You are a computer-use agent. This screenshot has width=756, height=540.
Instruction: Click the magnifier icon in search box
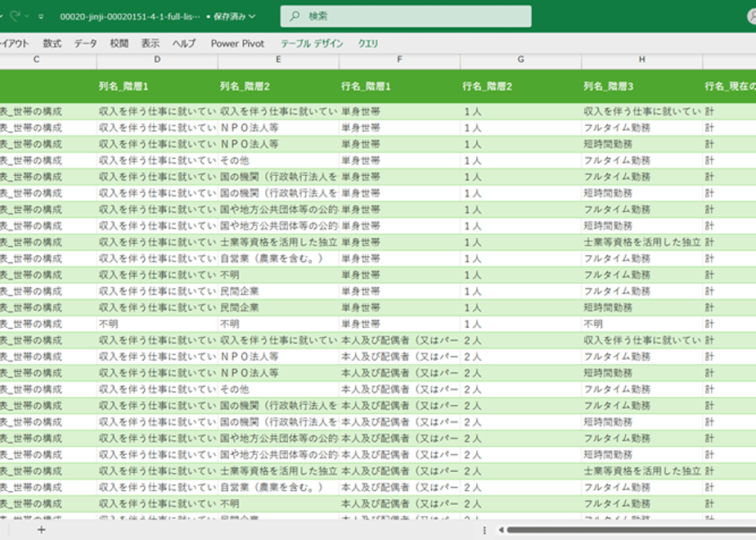(294, 16)
